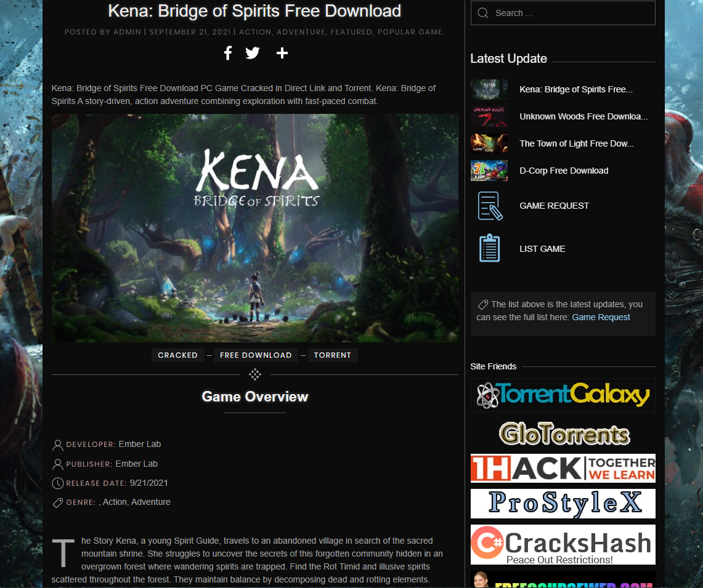703x588 pixels.
Task: Share the post on Twitter
Action: click(x=253, y=53)
